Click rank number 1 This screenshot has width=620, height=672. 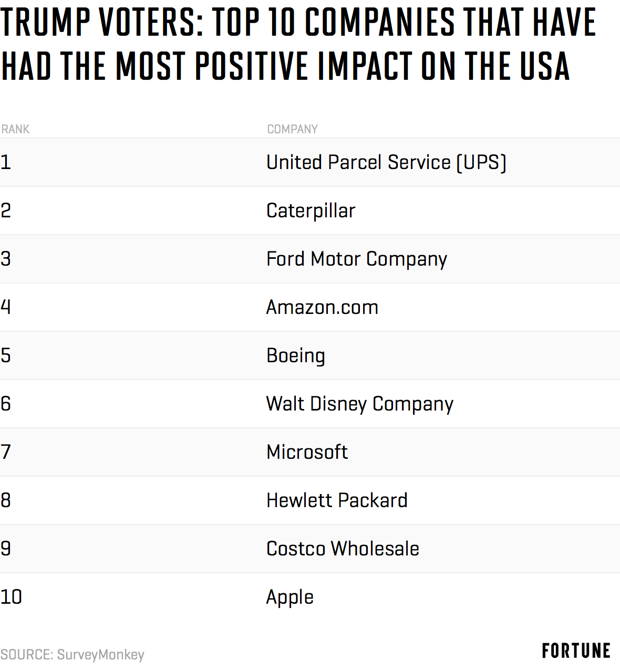[x=6, y=162]
